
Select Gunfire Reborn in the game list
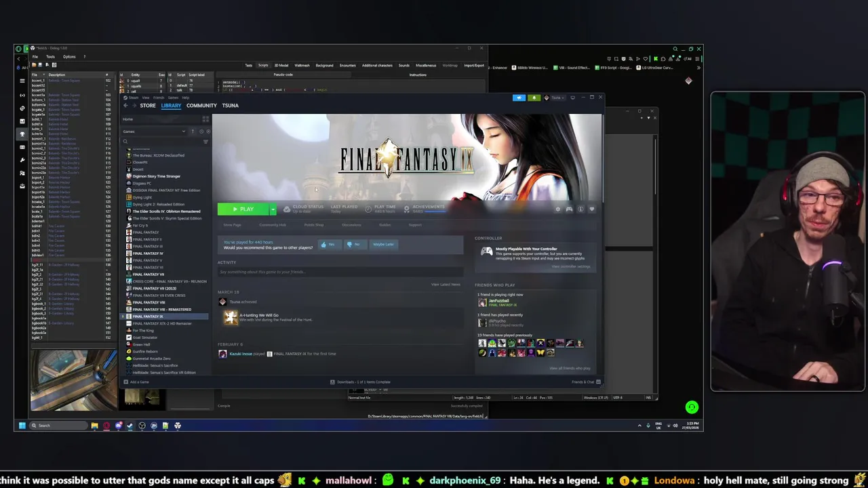[145, 352]
